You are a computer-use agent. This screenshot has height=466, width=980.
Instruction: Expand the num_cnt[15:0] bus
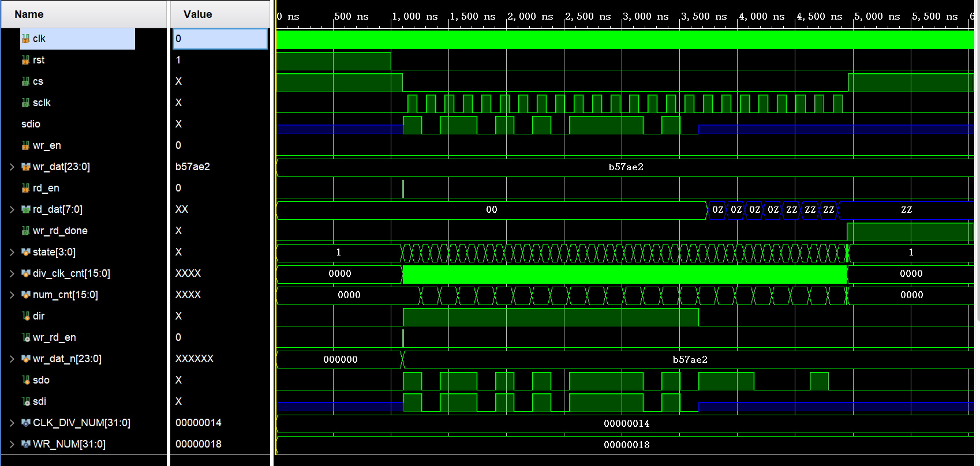pos(12,295)
